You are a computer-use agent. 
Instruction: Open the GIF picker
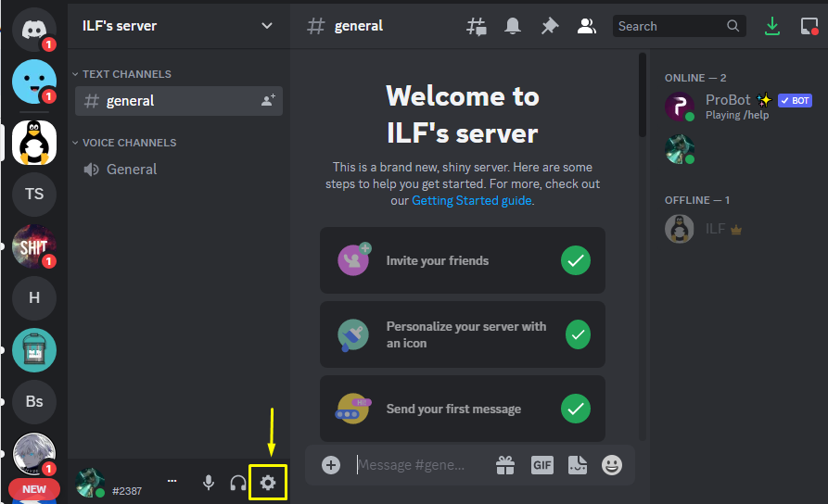(542, 465)
